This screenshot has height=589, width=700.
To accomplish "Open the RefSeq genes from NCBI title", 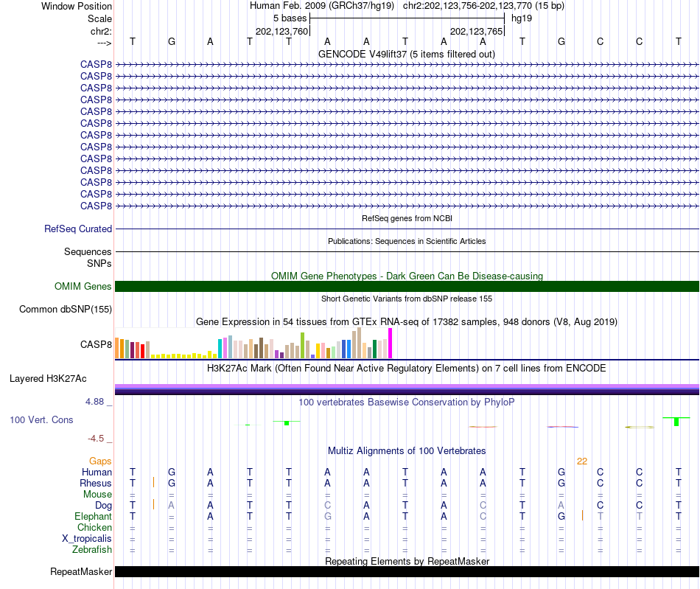I will (407, 218).
